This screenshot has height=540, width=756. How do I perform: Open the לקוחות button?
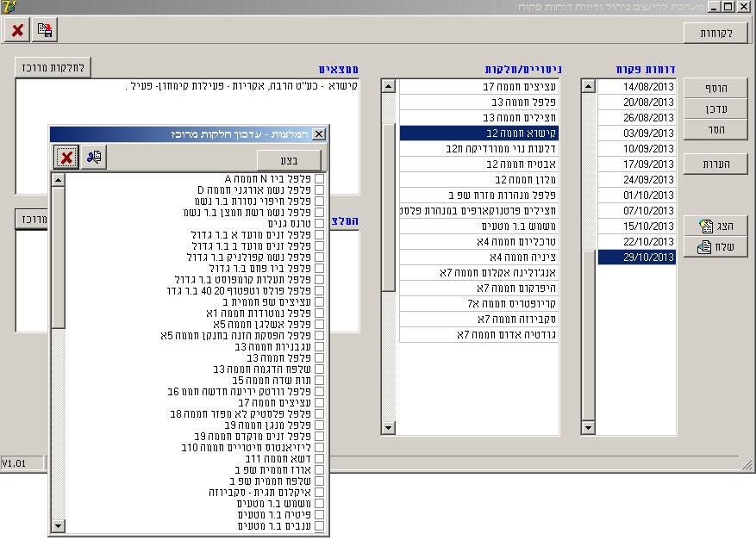pos(716,33)
